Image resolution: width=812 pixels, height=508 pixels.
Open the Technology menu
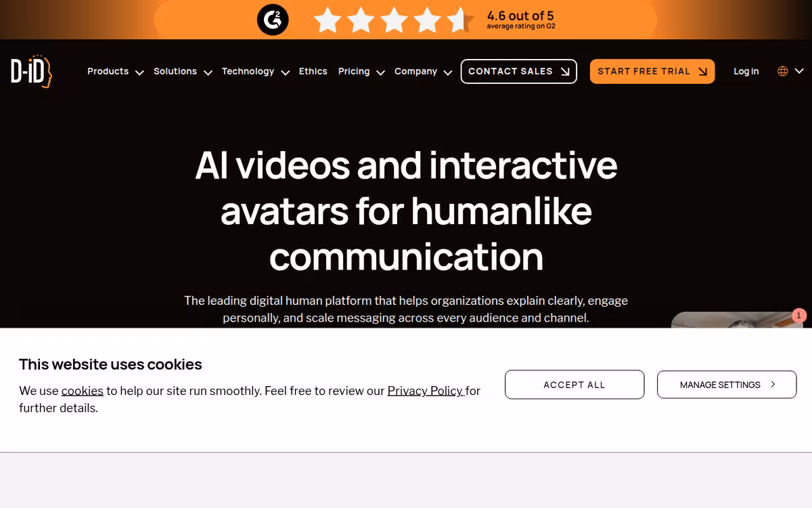pyautogui.click(x=248, y=71)
